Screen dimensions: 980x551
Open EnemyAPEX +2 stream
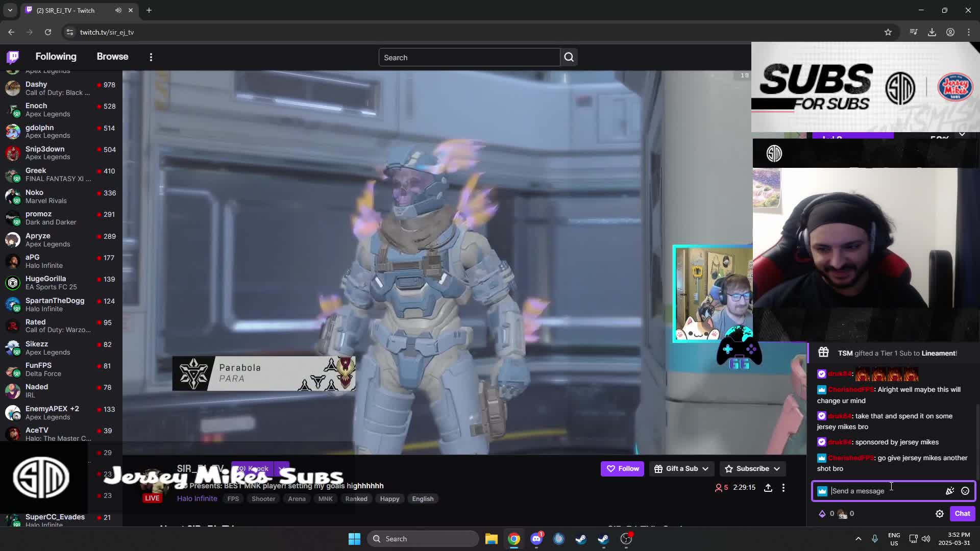(x=61, y=412)
